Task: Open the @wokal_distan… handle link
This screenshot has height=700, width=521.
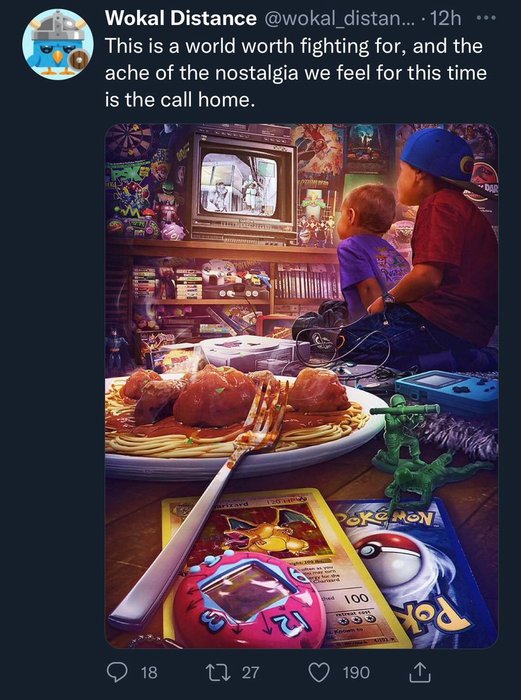Action: (x=339, y=19)
